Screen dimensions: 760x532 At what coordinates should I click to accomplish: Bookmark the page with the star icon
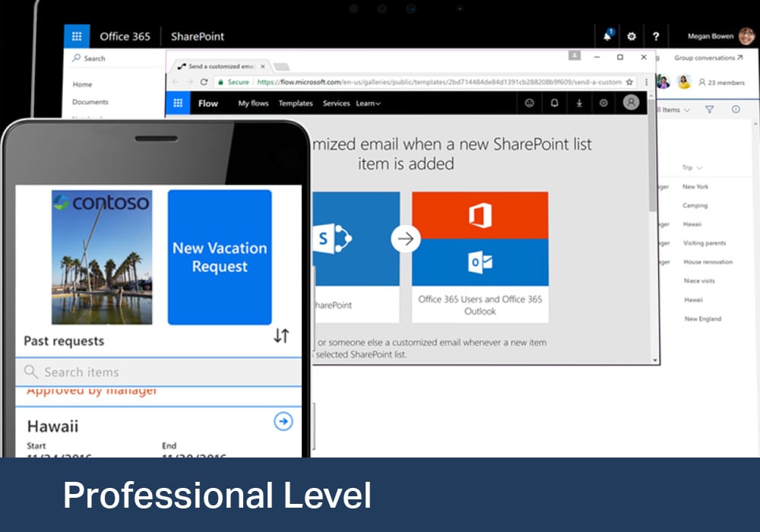click(x=629, y=82)
